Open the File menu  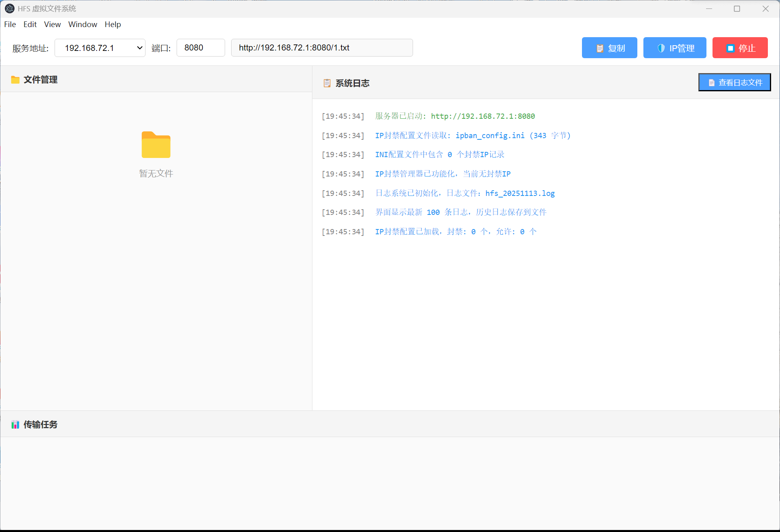pos(10,24)
